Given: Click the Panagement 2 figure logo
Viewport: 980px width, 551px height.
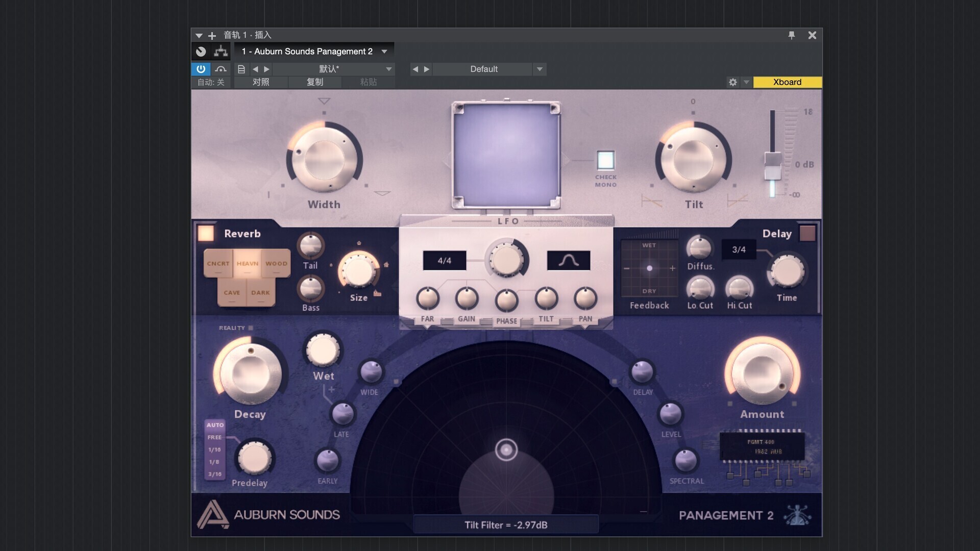Looking at the screenshot, I should 797,515.
